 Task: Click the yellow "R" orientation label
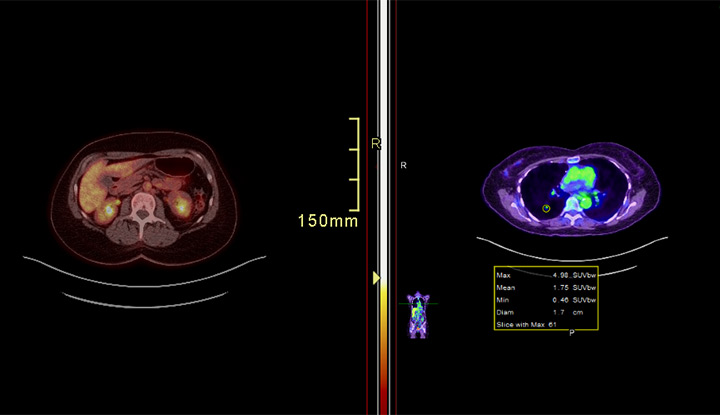click(376, 144)
